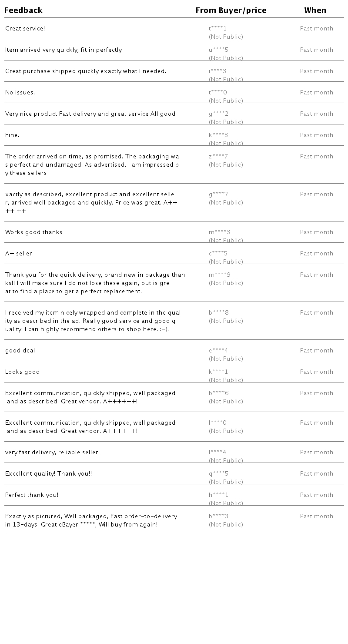Viewport: 348px width, 644px height.
Task: Click the "Great service!" feedback comment
Action: pyautogui.click(x=25, y=29)
